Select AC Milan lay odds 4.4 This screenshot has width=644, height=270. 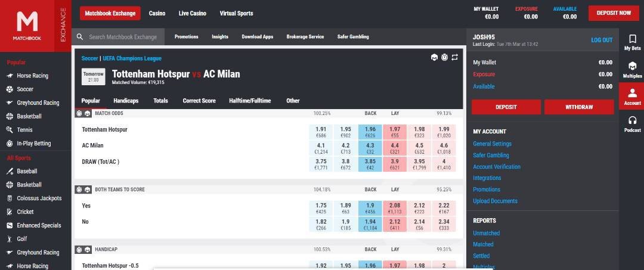[x=395, y=148]
